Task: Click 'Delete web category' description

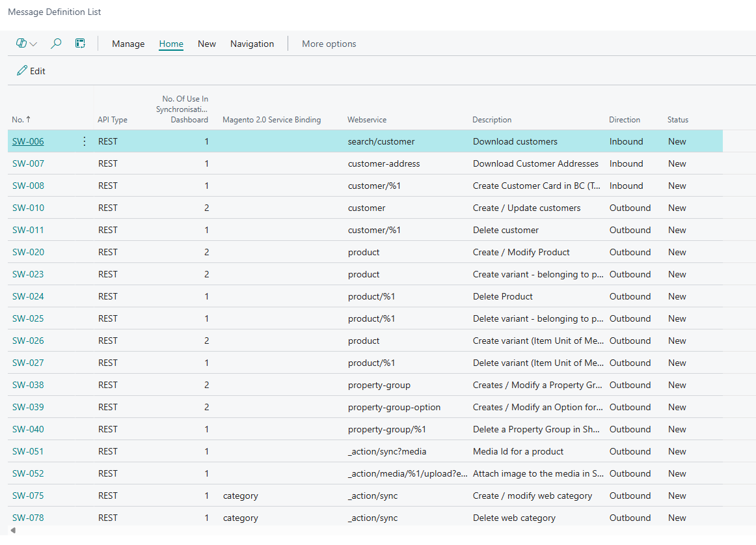Action: point(514,518)
